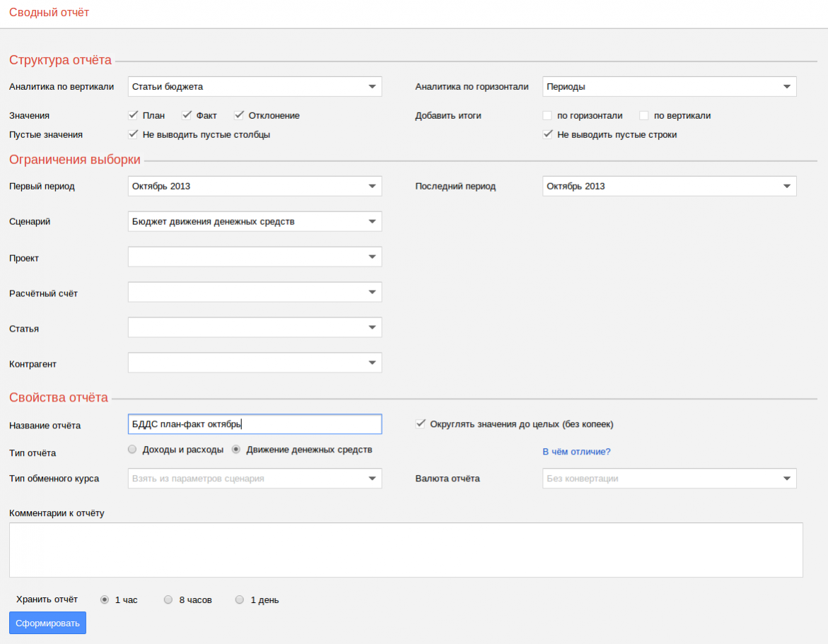This screenshot has width=828, height=644.
Task: Enable totals по вертикали checkbox
Action: click(644, 116)
